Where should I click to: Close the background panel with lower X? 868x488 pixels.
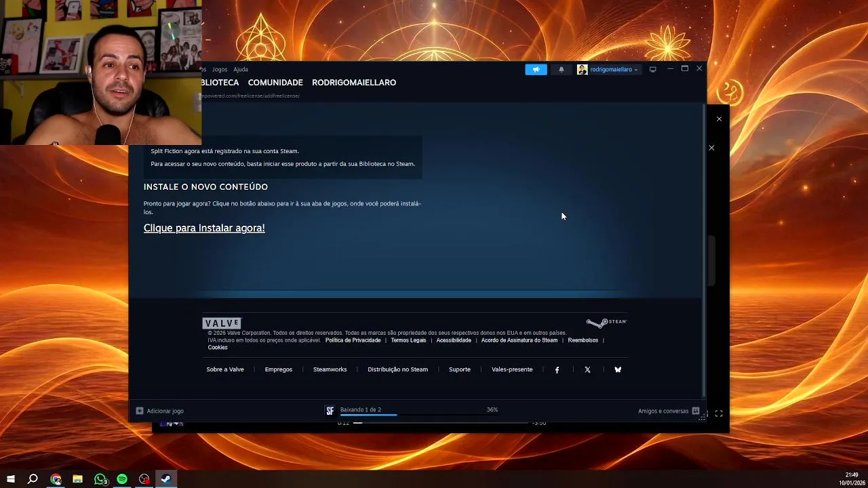(x=711, y=148)
